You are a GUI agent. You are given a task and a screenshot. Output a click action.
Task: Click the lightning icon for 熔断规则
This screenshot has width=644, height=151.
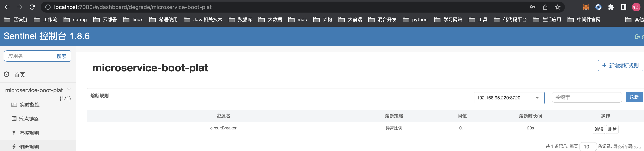pos(14,147)
